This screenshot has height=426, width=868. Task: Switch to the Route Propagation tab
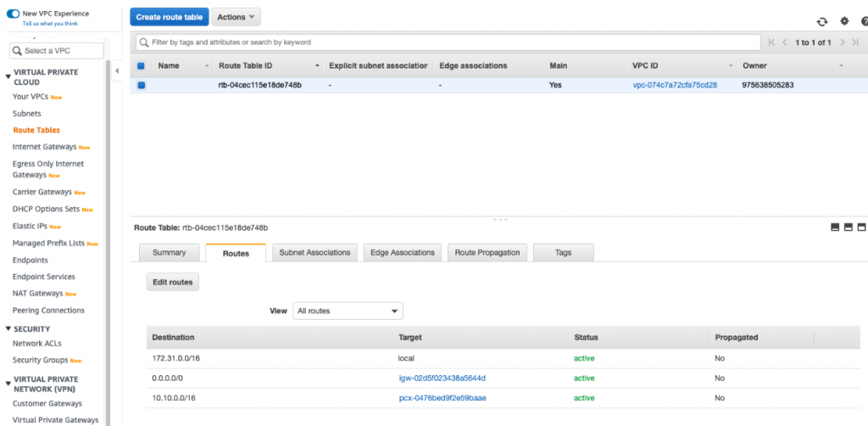(487, 253)
